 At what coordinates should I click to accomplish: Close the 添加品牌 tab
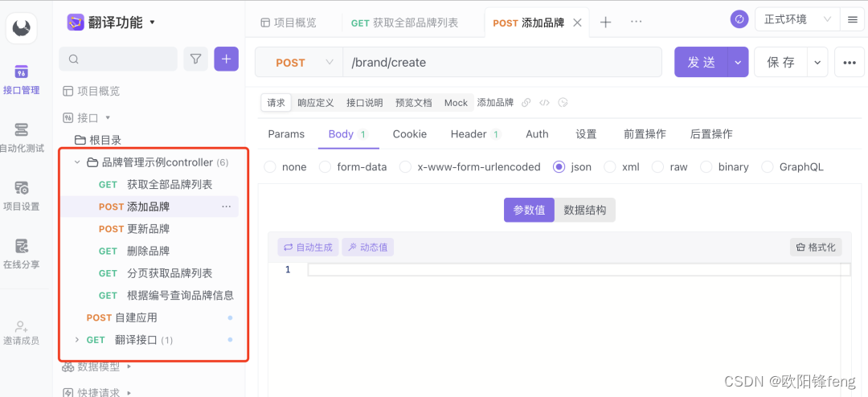[x=577, y=23]
